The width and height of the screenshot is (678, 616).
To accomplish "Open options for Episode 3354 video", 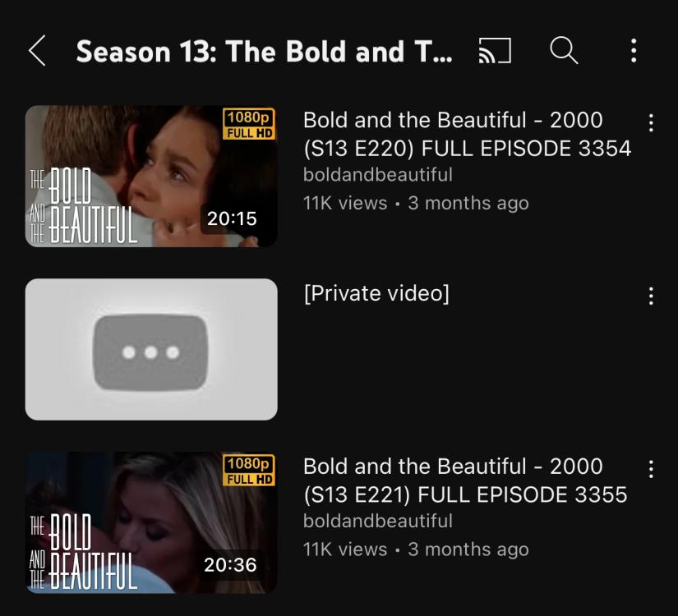I will (651, 123).
